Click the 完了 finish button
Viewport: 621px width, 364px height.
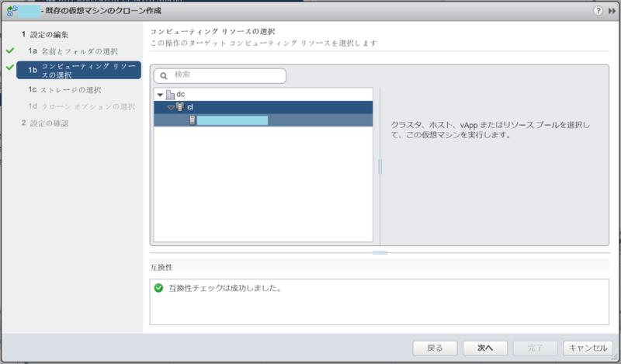[x=536, y=348]
